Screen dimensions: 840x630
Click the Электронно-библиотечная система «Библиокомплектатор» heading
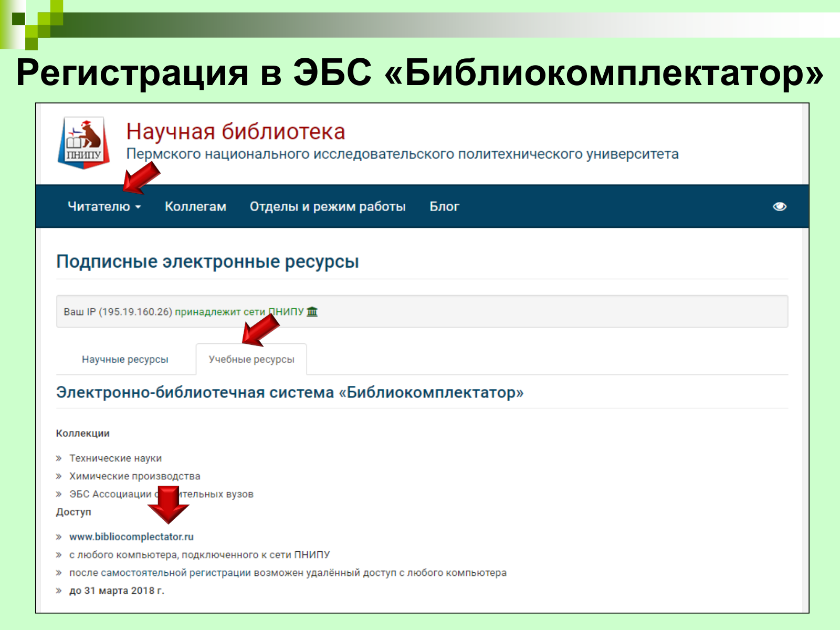[x=290, y=392]
